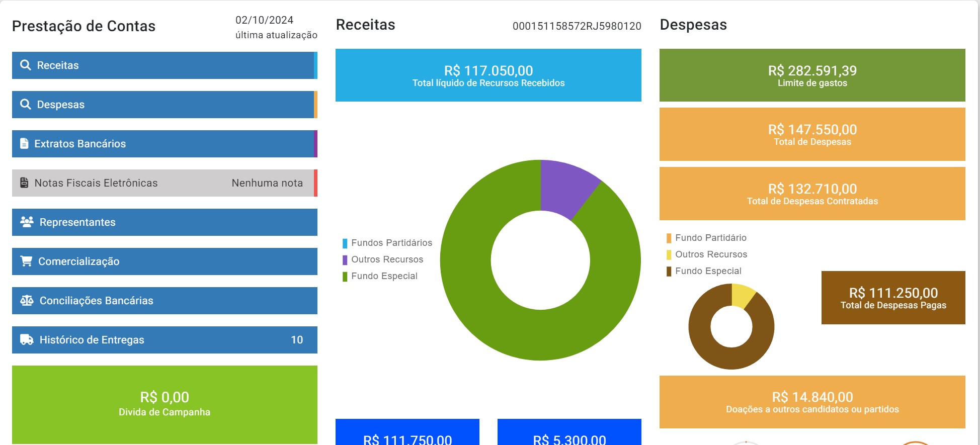Click the Dívida de Campanha green card
This screenshot has height=445, width=980.
coord(164,404)
